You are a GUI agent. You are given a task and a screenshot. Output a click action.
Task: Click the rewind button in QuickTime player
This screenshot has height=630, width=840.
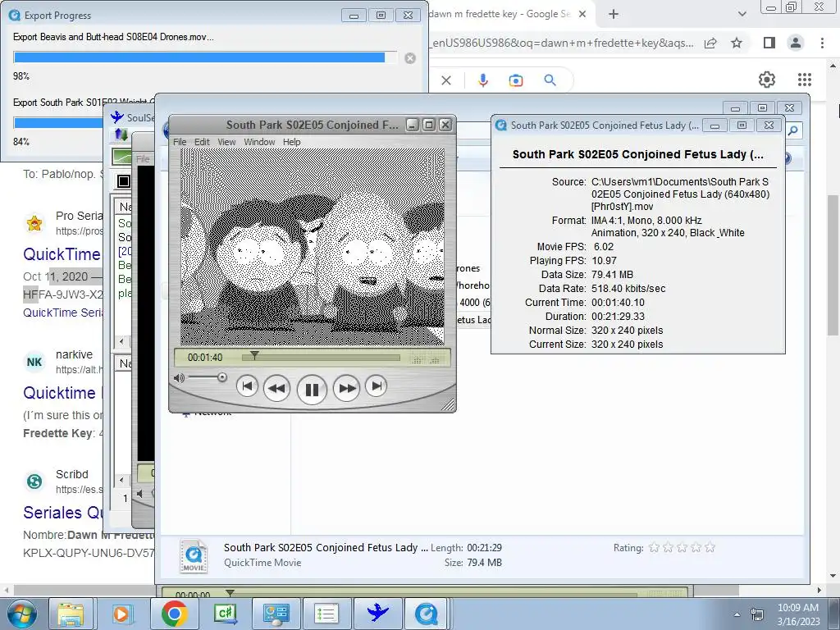(276, 388)
